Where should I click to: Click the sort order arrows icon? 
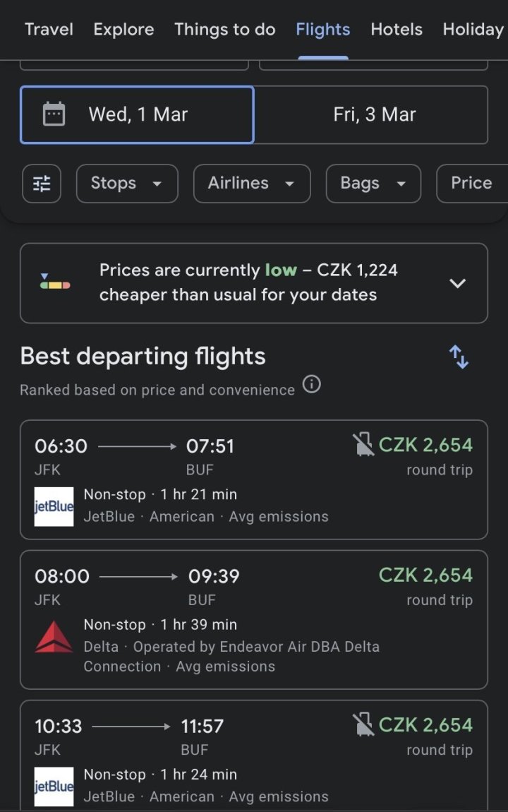459,357
